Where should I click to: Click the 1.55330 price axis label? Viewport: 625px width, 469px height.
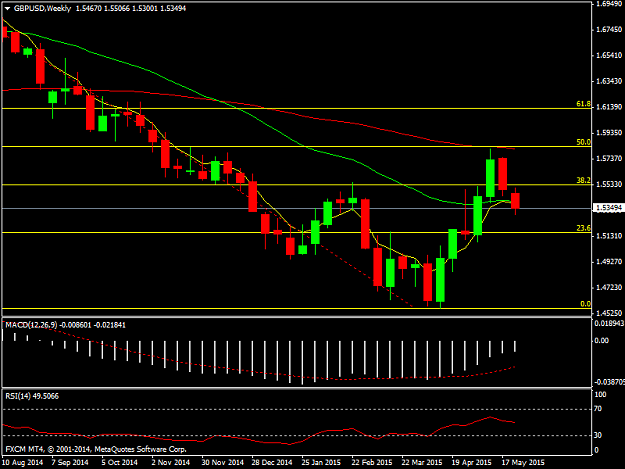pos(609,184)
